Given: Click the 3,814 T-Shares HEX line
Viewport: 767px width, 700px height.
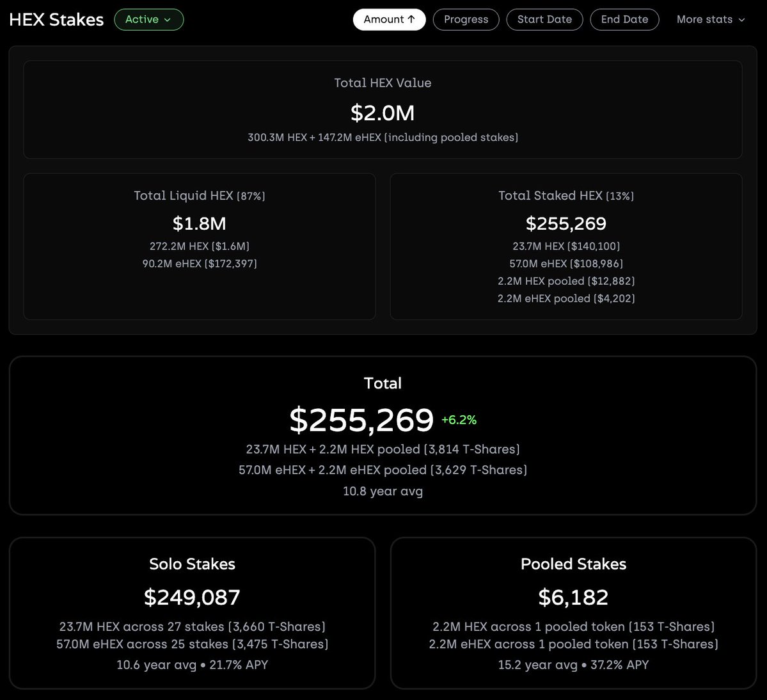Looking at the screenshot, I should pyautogui.click(x=383, y=449).
